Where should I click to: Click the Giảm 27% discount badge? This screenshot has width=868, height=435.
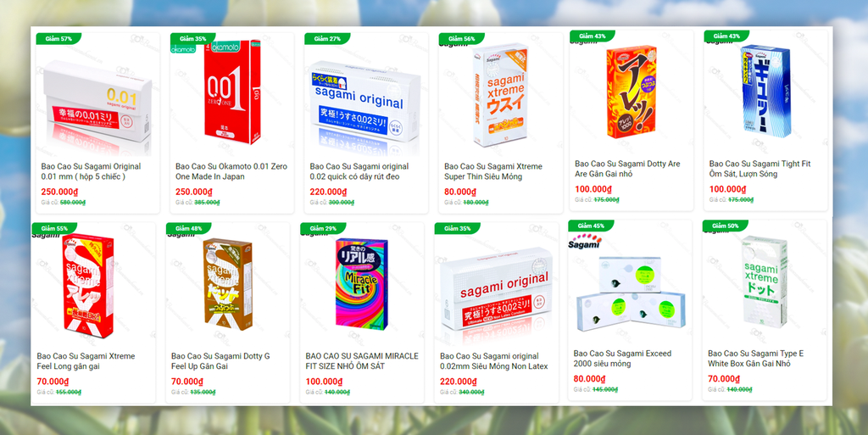click(x=327, y=39)
